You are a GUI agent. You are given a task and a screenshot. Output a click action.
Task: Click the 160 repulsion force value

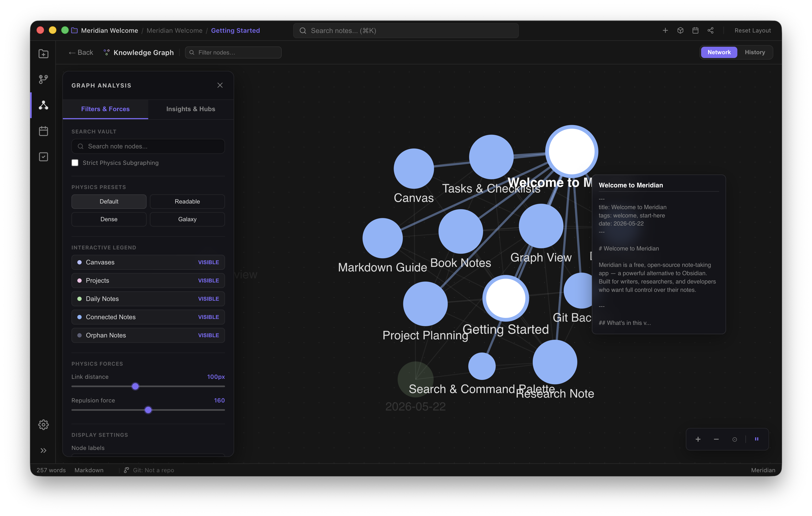[219, 400]
